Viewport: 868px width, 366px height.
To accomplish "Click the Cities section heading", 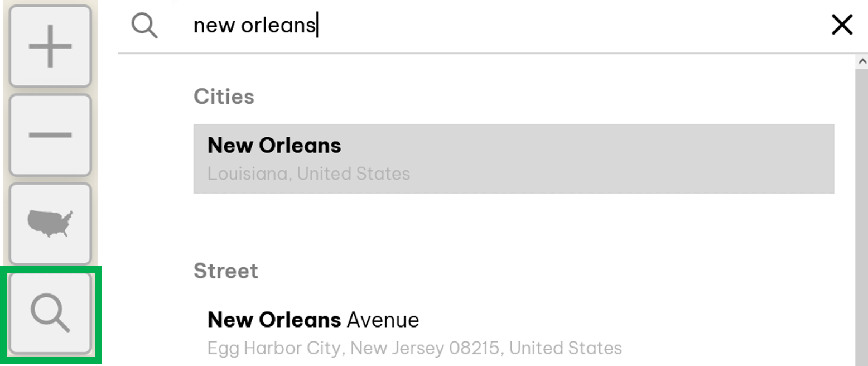I will coord(224,97).
